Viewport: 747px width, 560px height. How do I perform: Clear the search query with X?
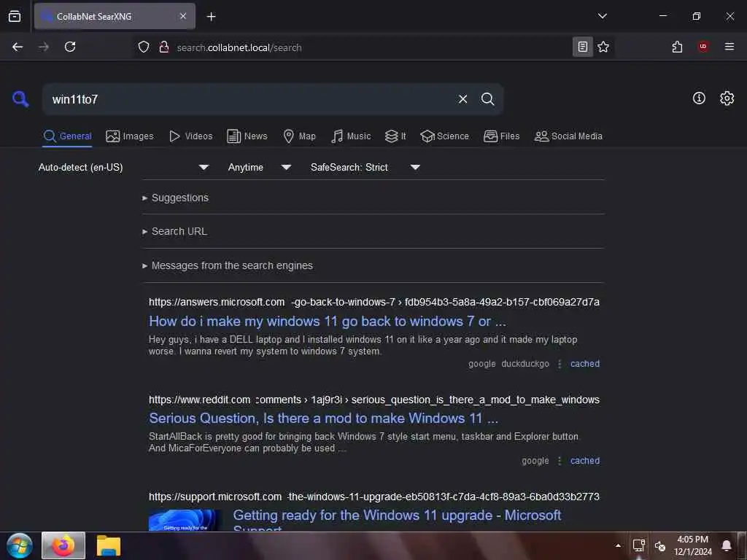[462, 99]
